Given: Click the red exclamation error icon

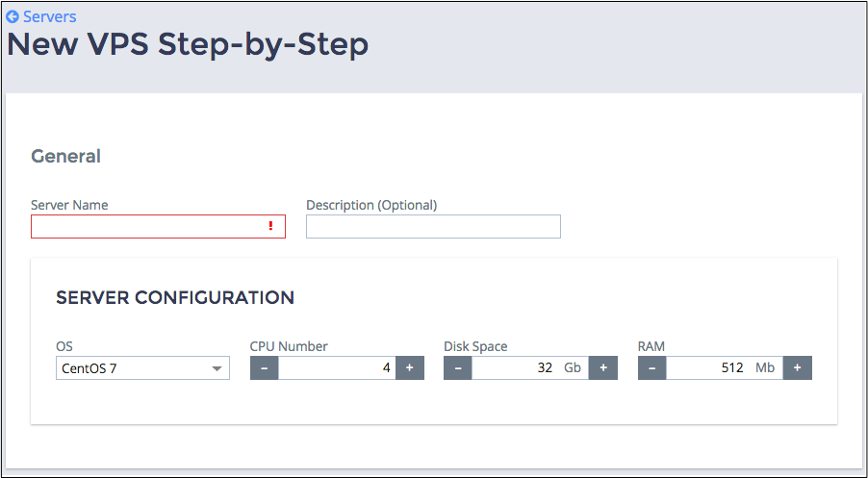Looking at the screenshot, I should pos(271,227).
